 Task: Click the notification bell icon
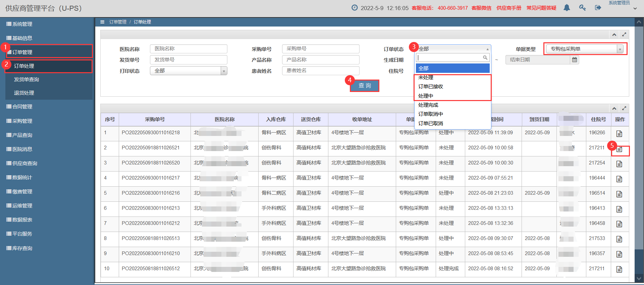click(x=567, y=8)
